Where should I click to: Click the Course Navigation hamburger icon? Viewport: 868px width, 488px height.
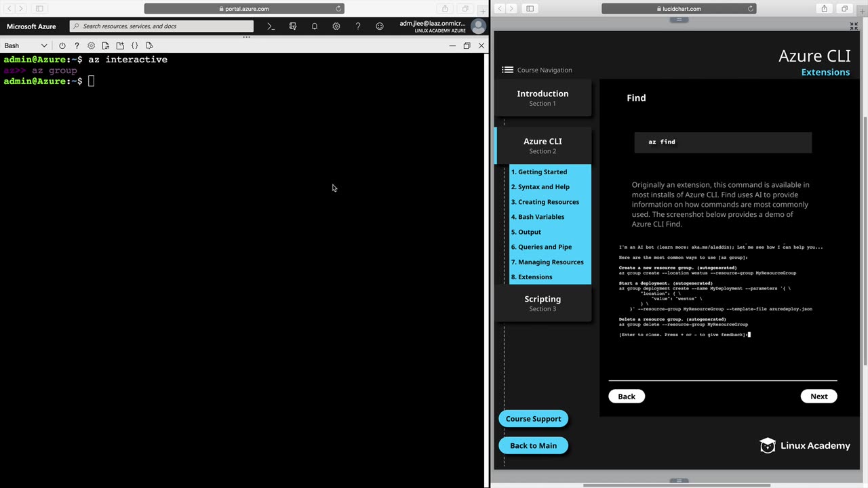pos(507,70)
